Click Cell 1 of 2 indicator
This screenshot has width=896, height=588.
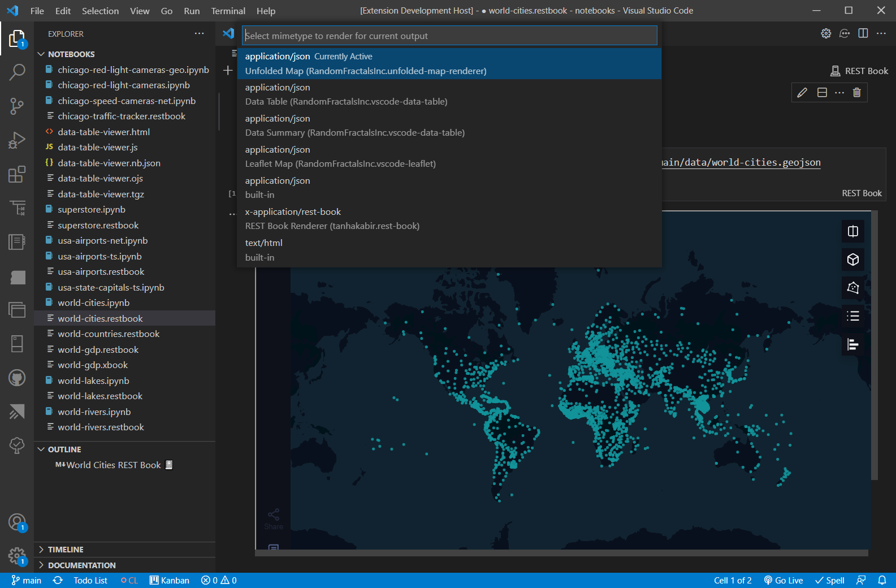733,580
